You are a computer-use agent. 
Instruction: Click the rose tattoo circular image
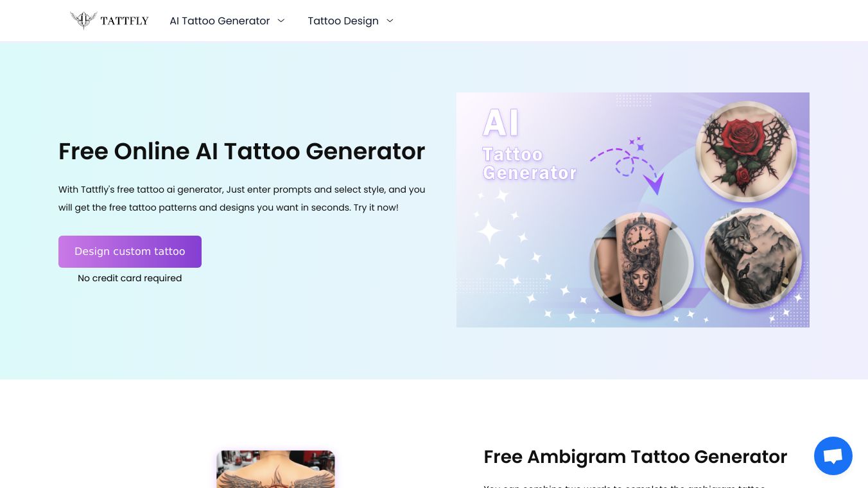pos(746,152)
